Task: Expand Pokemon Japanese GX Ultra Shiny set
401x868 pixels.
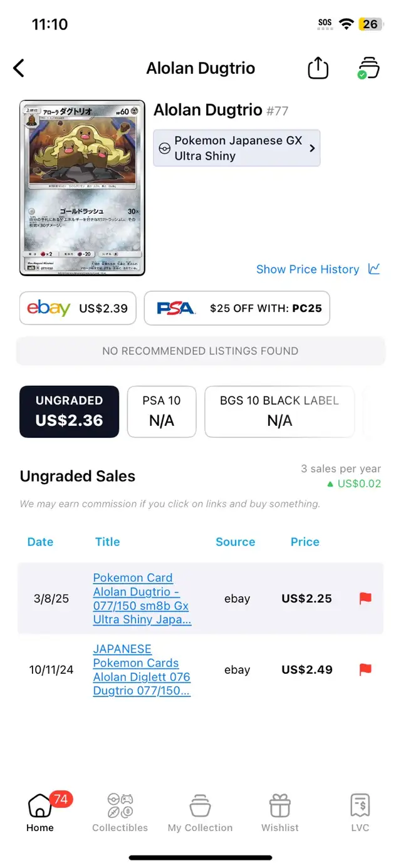Action: [x=237, y=148]
